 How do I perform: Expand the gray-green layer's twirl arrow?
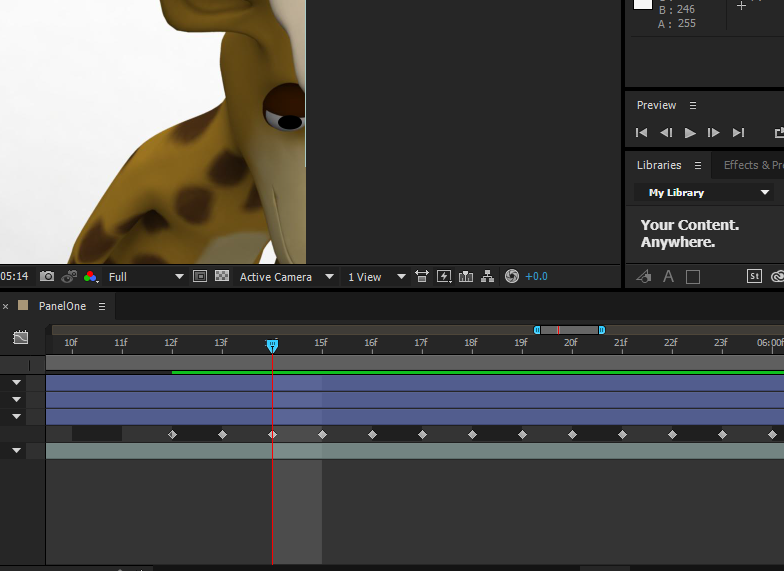pyautogui.click(x=16, y=450)
